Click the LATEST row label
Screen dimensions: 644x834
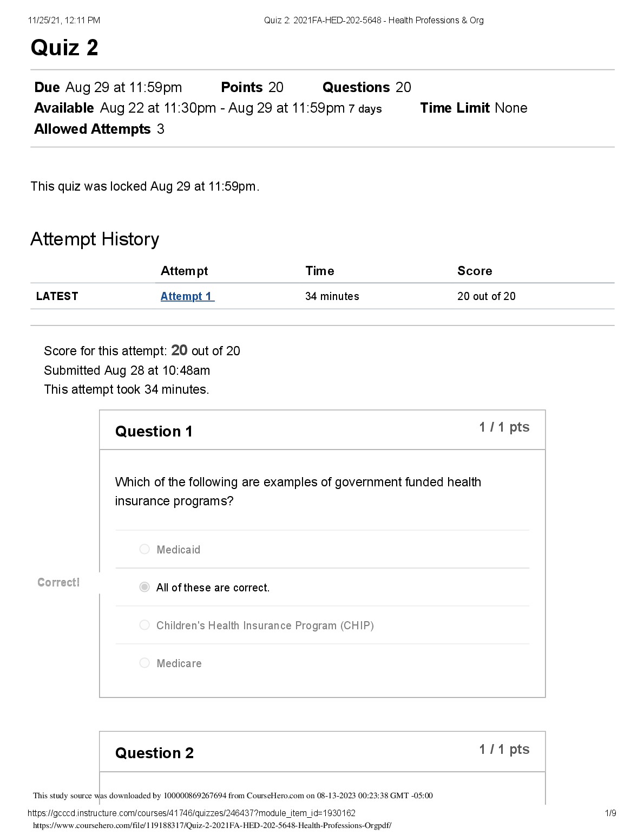(x=57, y=296)
